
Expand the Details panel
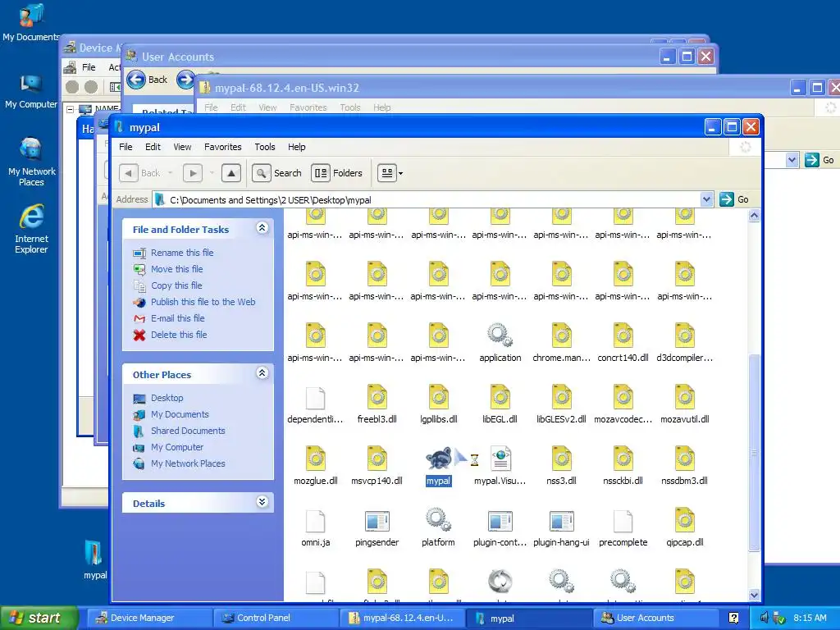point(262,502)
